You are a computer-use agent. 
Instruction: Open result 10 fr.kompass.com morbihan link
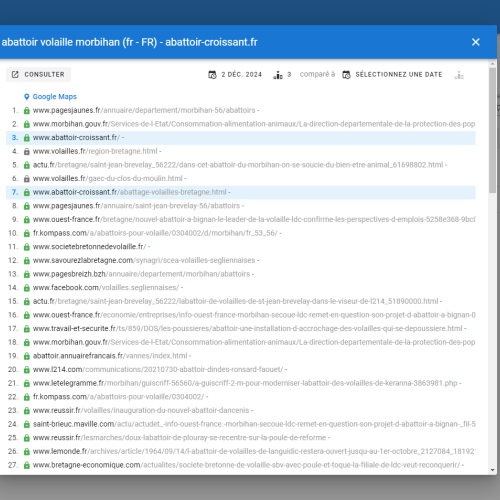tap(155, 233)
